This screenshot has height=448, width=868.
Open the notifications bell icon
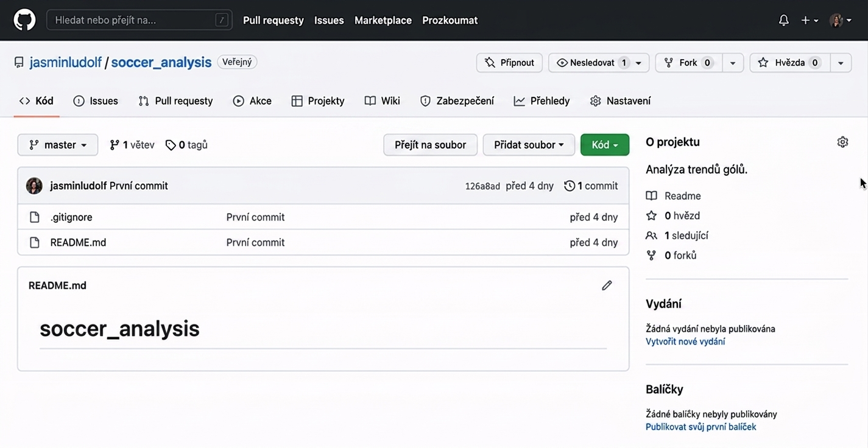(784, 20)
